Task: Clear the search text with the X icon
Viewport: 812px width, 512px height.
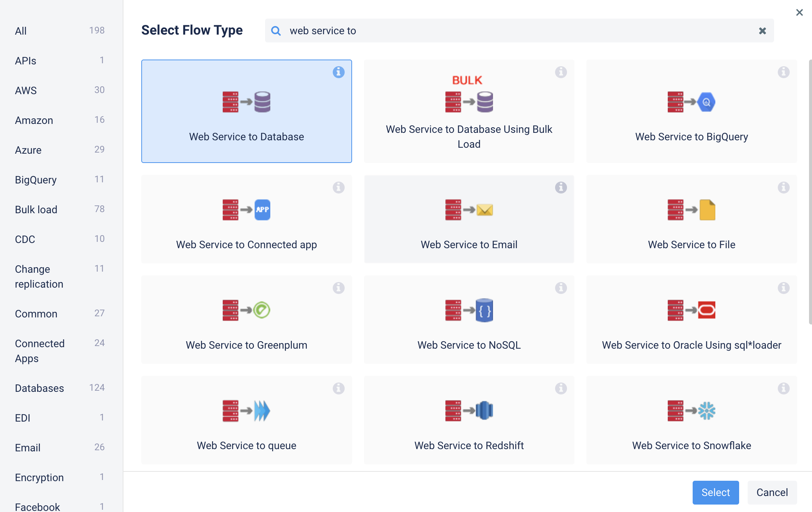Action: tap(762, 31)
